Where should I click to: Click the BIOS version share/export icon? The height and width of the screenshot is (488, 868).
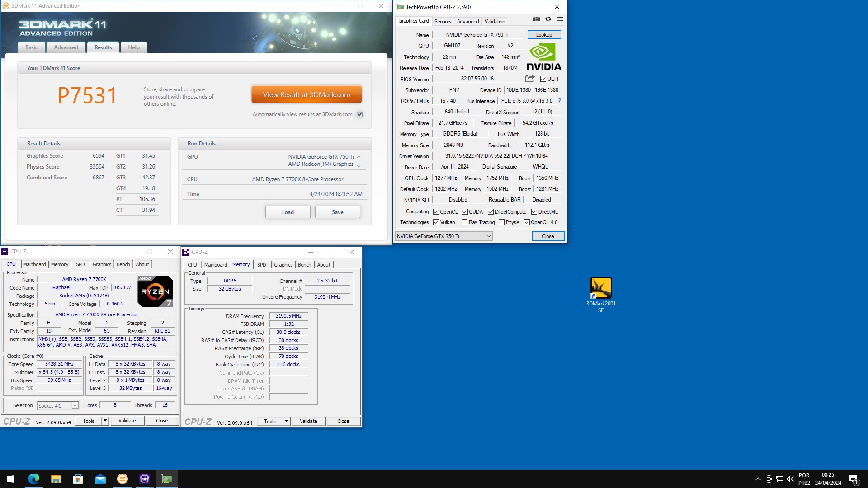coord(530,79)
